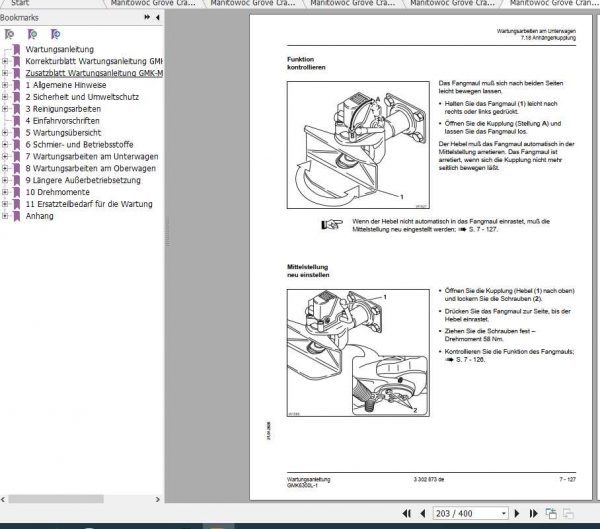Select the 3 Reinigungsarbeiten bookmark
Viewport: 600px width, 529px height.
click(x=63, y=109)
